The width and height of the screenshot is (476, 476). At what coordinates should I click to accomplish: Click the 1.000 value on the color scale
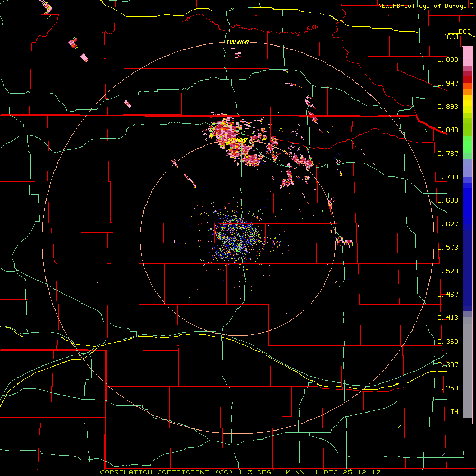pyautogui.click(x=448, y=59)
